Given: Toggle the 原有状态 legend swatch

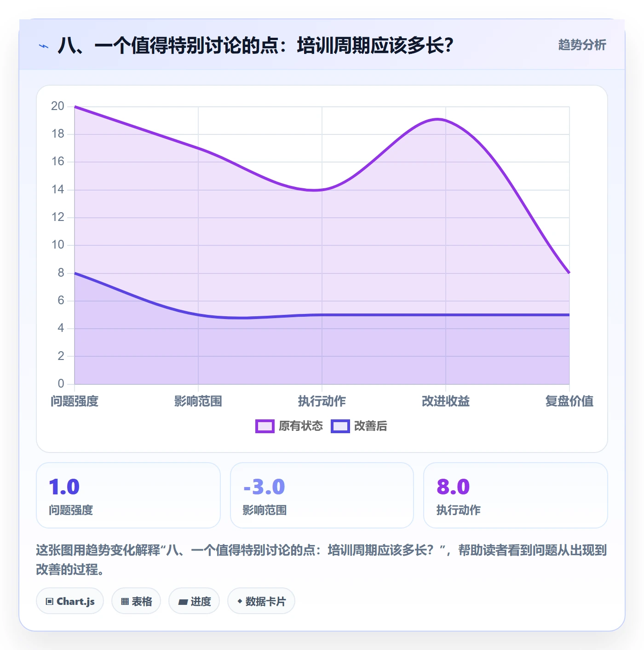Looking at the screenshot, I should point(265,426).
